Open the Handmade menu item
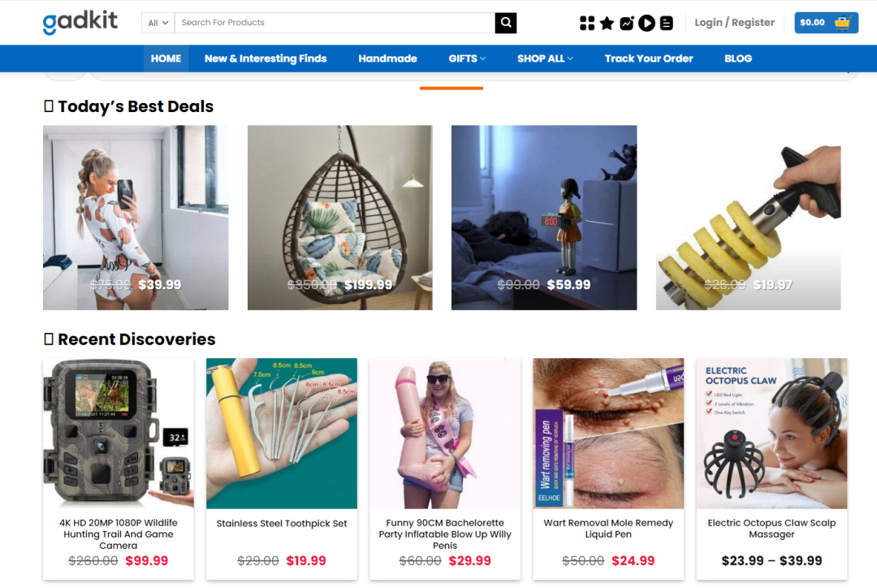This screenshot has width=877, height=588. [x=387, y=58]
